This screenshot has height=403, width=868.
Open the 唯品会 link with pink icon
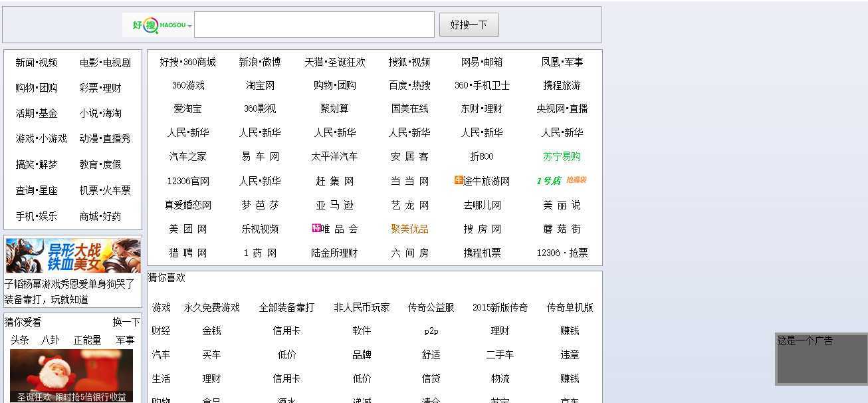tap(335, 229)
